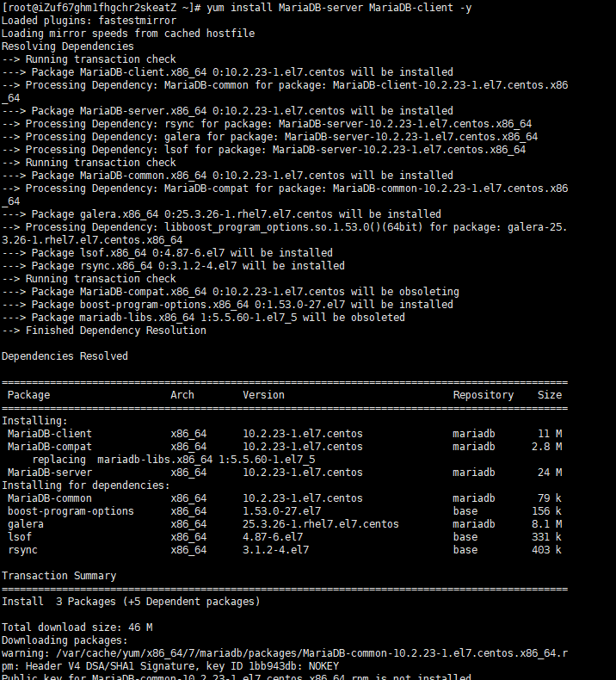This screenshot has height=680, width=616.
Task: Click 'Processing Dependency: rsync' line
Action: 267,124
